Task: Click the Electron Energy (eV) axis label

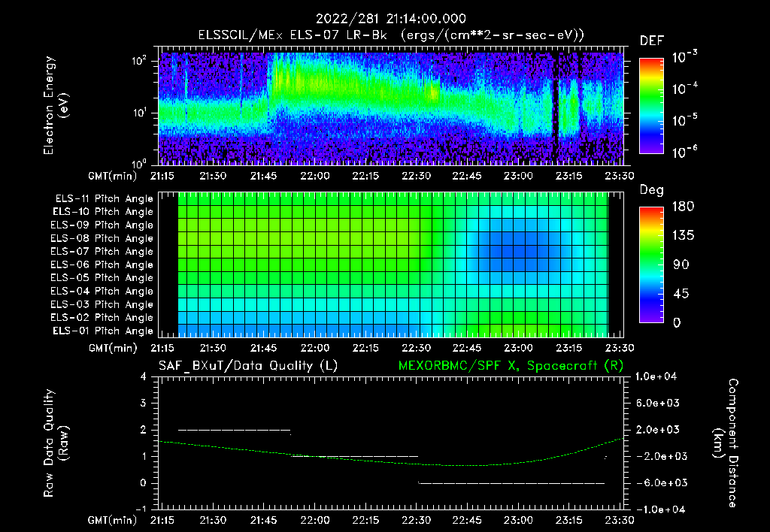Action: coord(56,105)
